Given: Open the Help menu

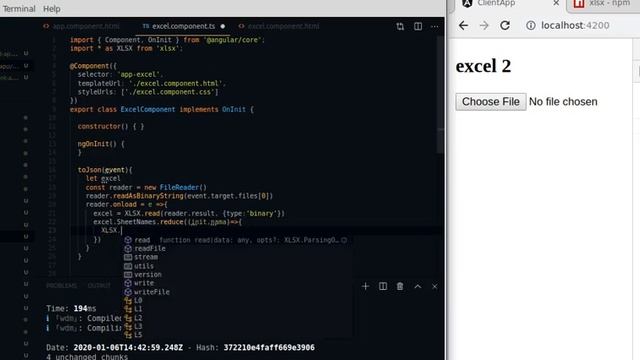Looking at the screenshot, I should pos(52,9).
